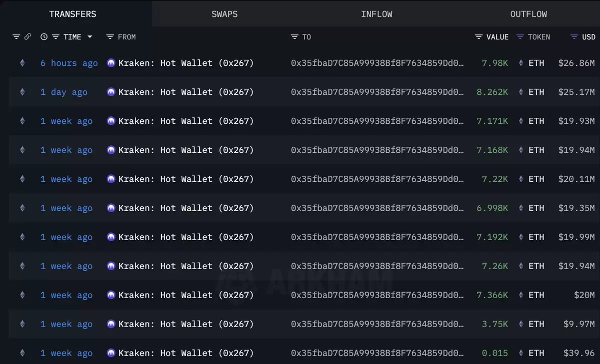The height and width of the screenshot is (364, 600).
Task: Open the FROM column filter icon
Action: click(110, 37)
